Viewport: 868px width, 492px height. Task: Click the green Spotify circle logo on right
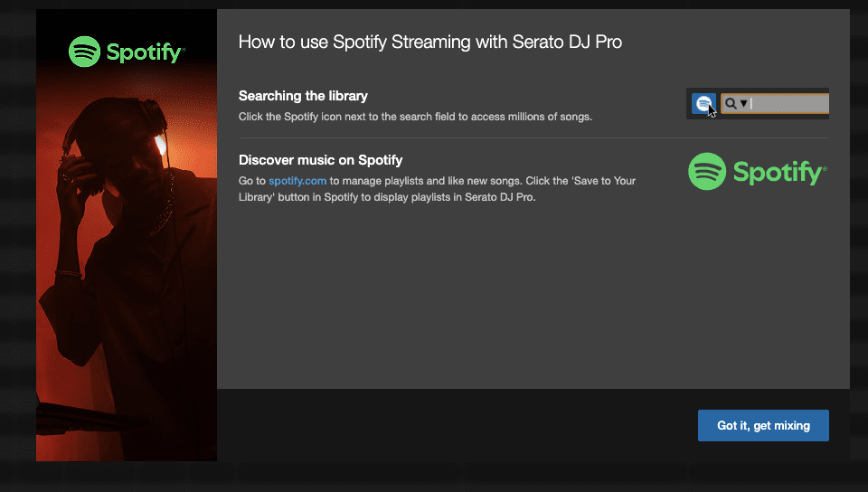point(707,171)
